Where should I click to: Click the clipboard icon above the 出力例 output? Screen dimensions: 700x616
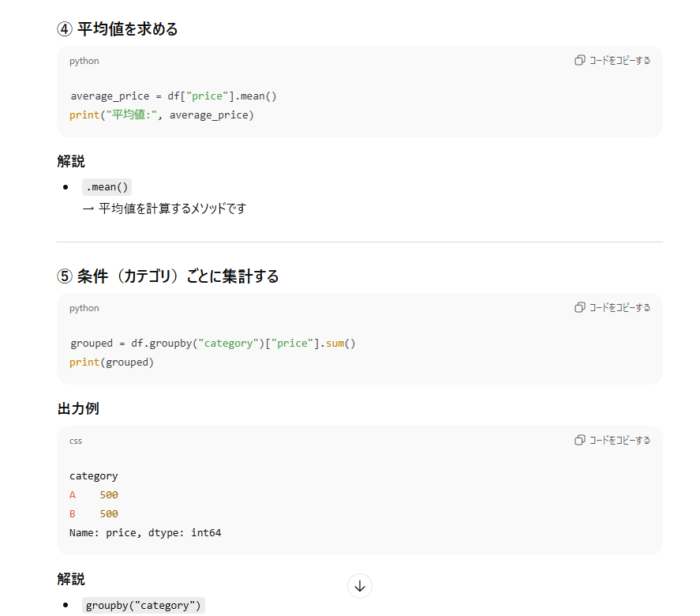tap(580, 440)
